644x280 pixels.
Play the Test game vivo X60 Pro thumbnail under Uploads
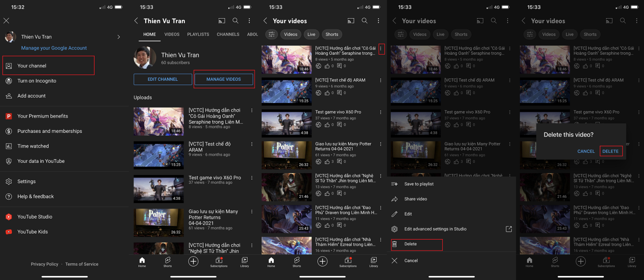coord(159,189)
